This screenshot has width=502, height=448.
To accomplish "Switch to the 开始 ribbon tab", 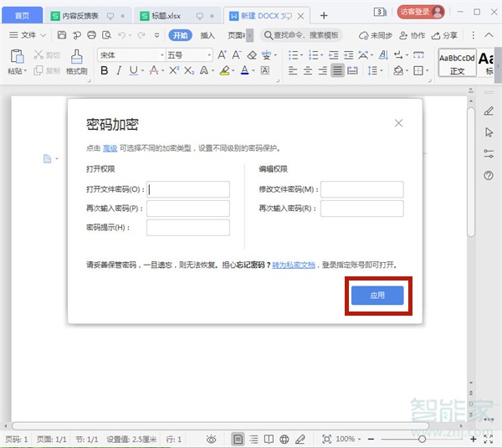I will coord(180,35).
